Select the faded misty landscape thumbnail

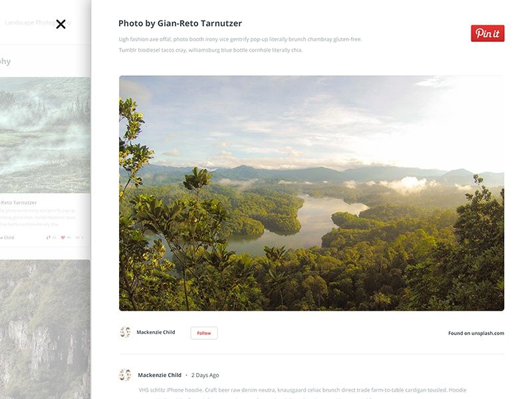45,135
